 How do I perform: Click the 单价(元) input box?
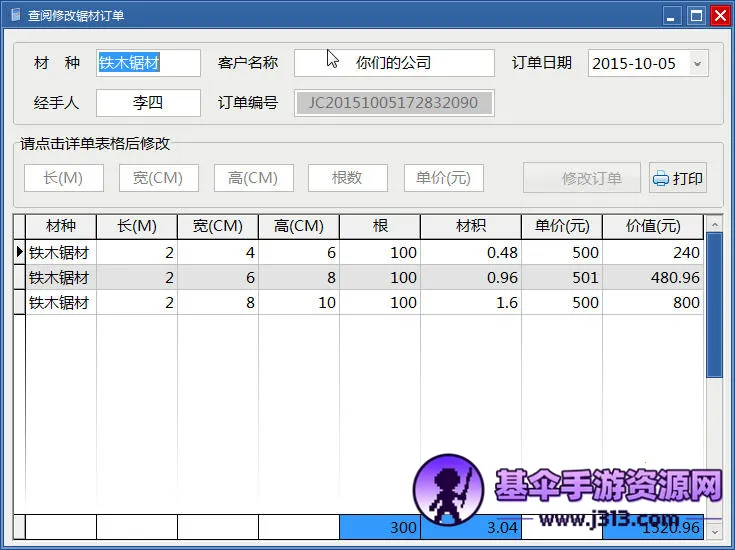point(443,178)
